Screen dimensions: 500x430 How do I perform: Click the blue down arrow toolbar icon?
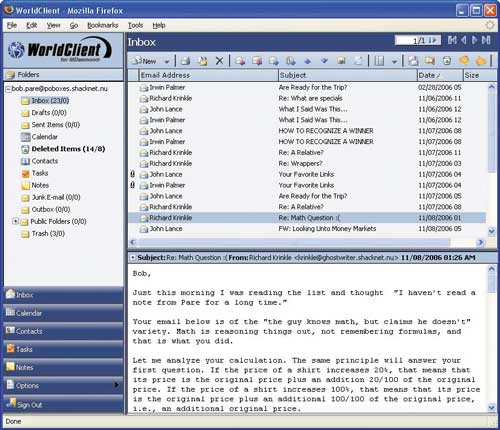[324, 61]
